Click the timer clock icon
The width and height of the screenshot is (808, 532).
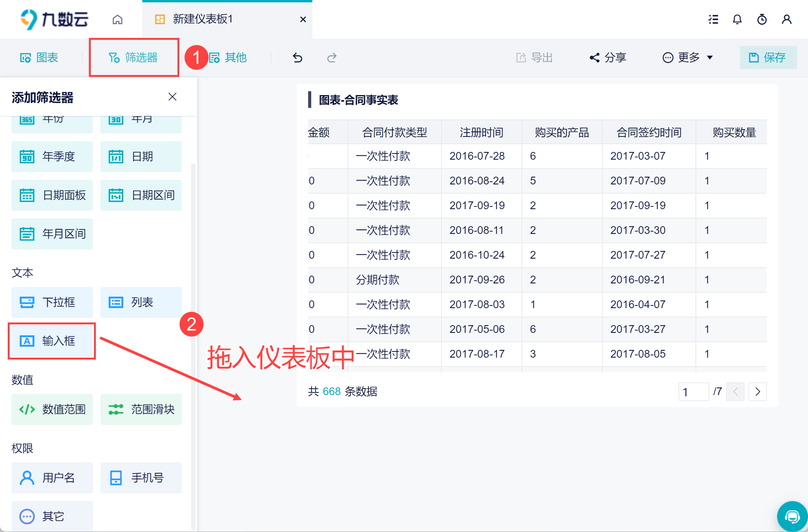coord(762,19)
